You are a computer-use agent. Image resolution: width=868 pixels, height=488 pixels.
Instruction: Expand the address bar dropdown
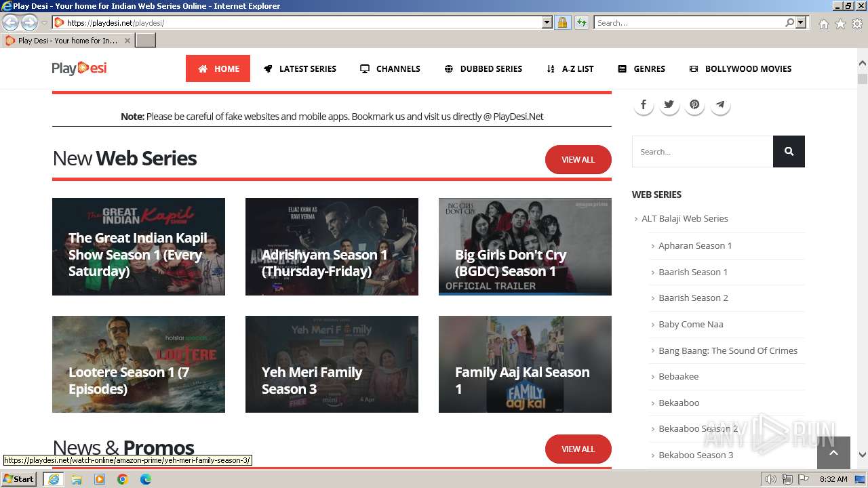coord(547,23)
